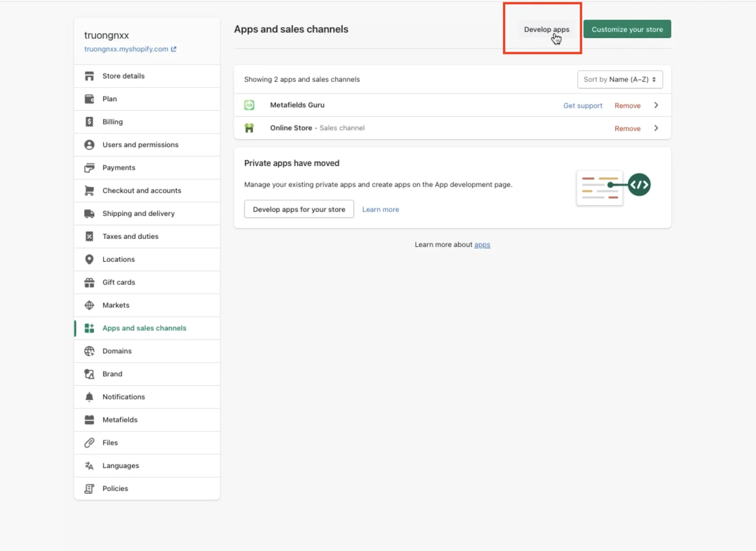Screen dimensions: 756x551
Task: Expand the Online Store row chevron
Action: [x=656, y=128]
